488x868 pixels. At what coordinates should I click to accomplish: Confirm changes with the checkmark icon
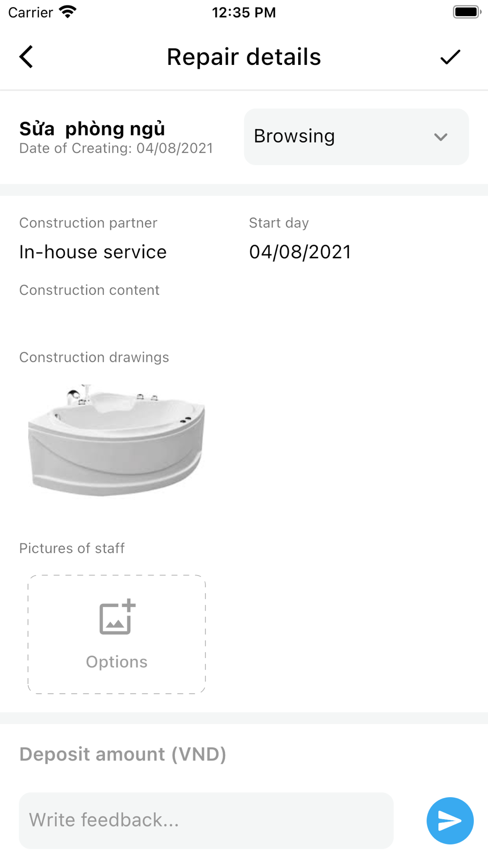coord(450,57)
